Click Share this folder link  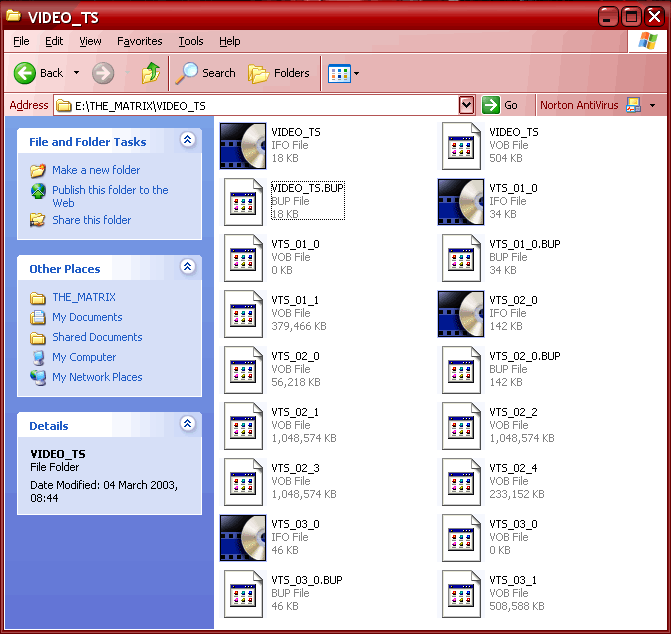pyautogui.click(x=92, y=220)
